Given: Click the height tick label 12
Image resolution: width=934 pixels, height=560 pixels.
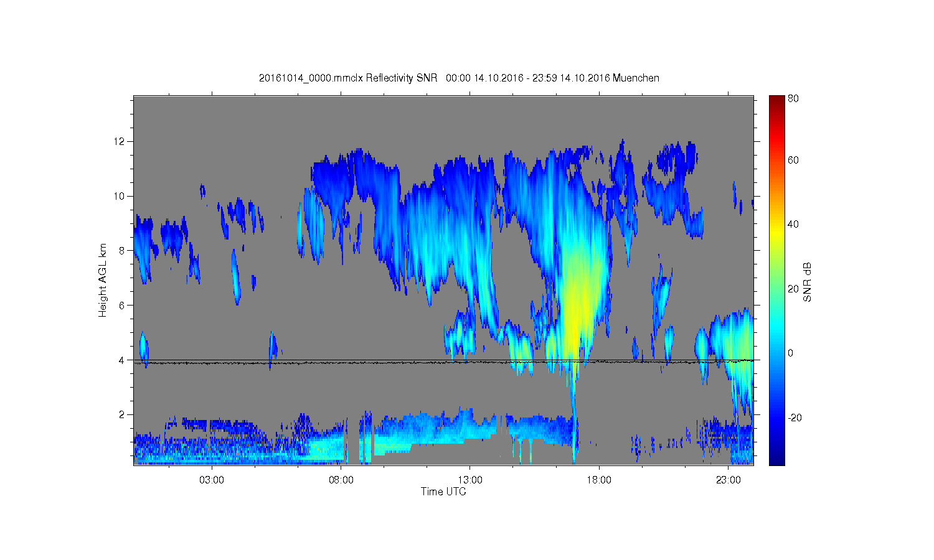Looking at the screenshot, I should pyautogui.click(x=120, y=141).
